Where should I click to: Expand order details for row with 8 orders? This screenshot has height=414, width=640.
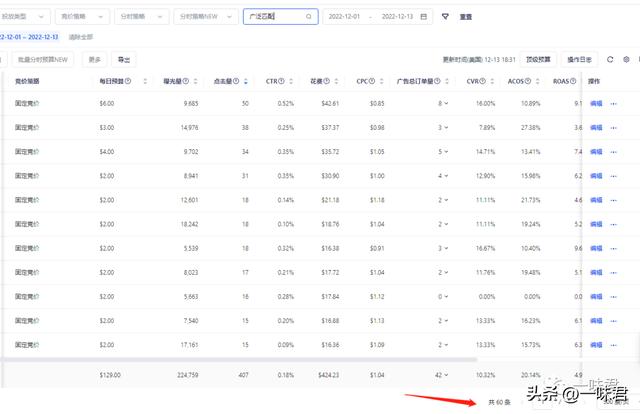446,104
